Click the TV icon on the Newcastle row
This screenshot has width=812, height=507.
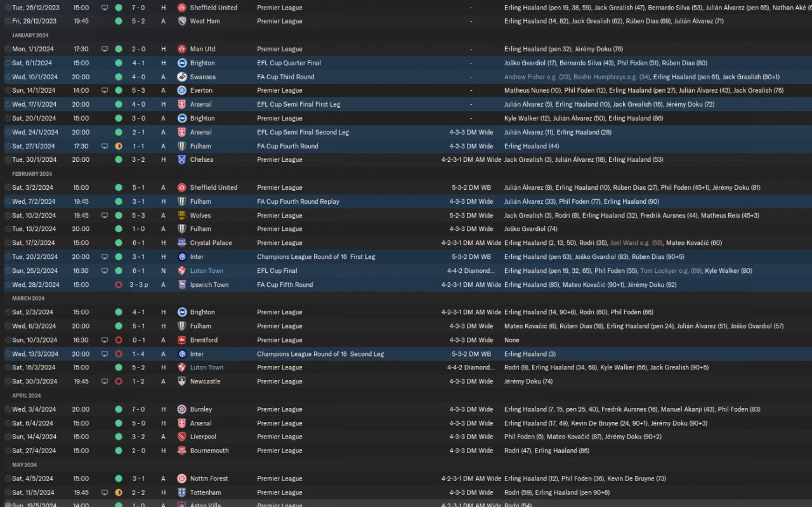(x=105, y=381)
